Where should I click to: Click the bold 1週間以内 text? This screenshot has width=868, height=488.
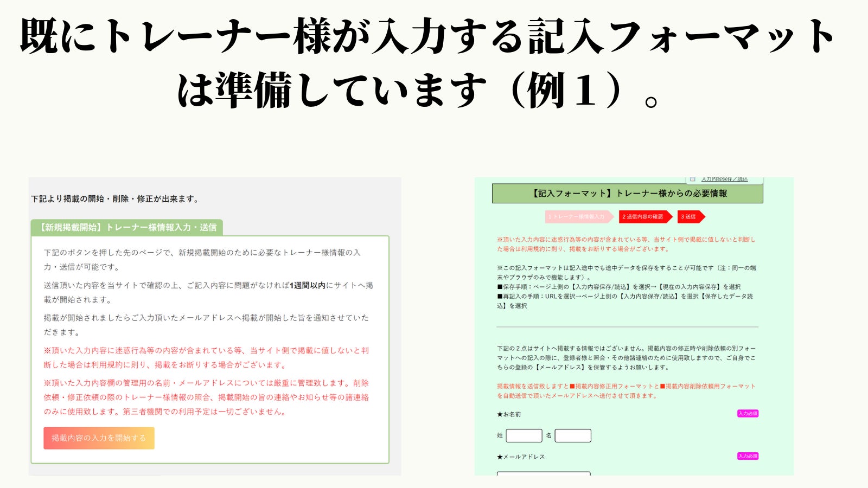307,285
